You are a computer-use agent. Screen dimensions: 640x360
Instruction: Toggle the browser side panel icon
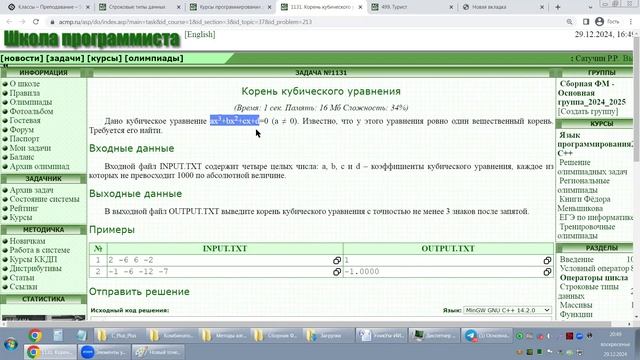coord(586,22)
